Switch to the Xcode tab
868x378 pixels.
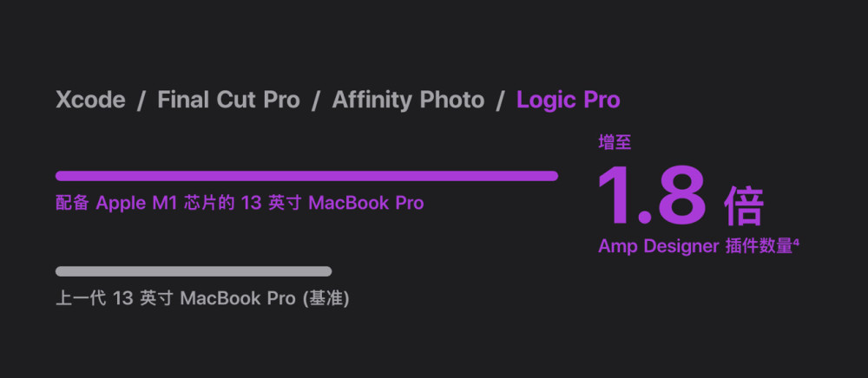click(91, 100)
